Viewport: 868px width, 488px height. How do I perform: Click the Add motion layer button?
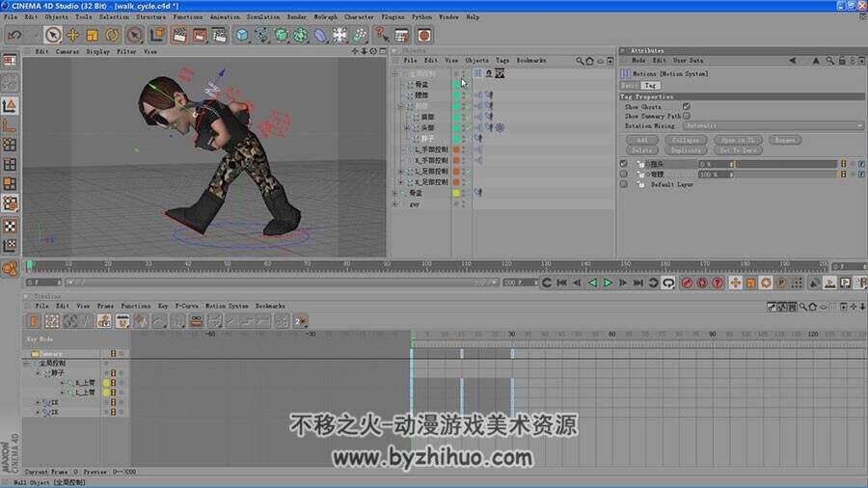pyautogui.click(x=642, y=140)
